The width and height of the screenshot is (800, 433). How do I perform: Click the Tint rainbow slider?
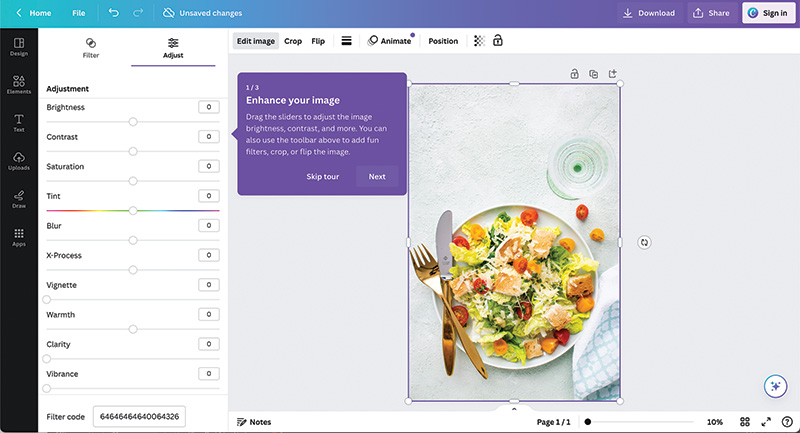pyautogui.click(x=132, y=211)
